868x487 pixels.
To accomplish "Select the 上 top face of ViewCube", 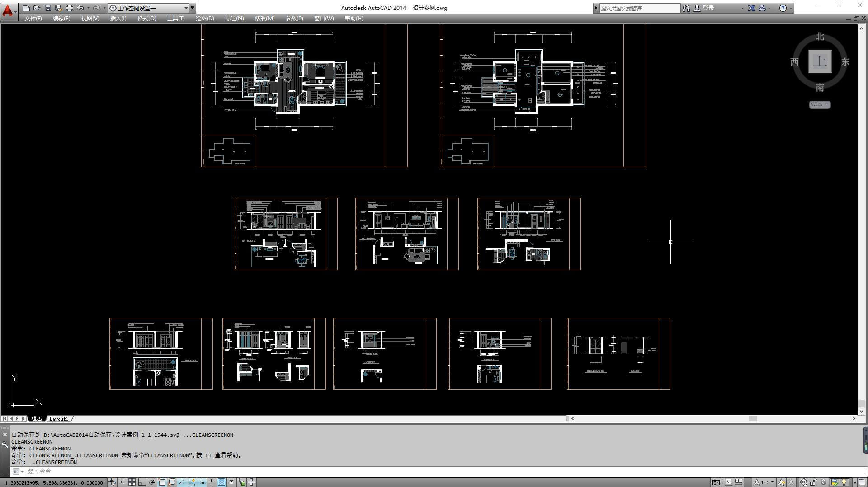I will (820, 61).
